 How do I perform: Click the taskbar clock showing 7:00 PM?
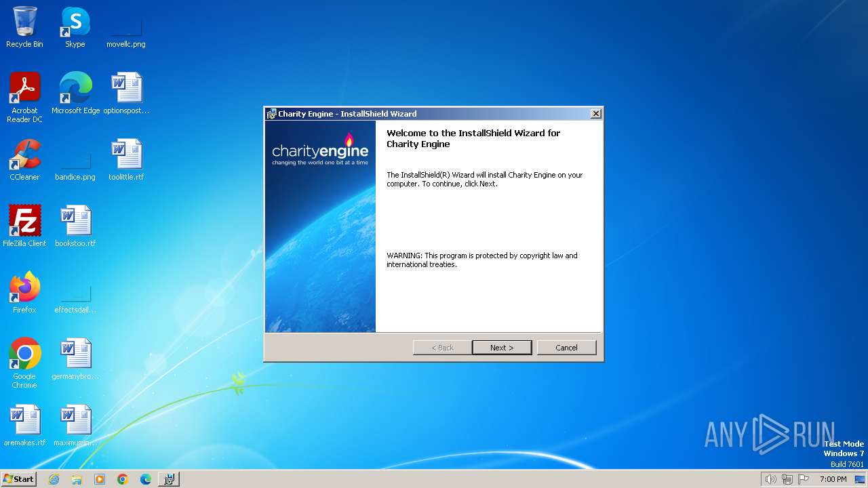click(833, 479)
